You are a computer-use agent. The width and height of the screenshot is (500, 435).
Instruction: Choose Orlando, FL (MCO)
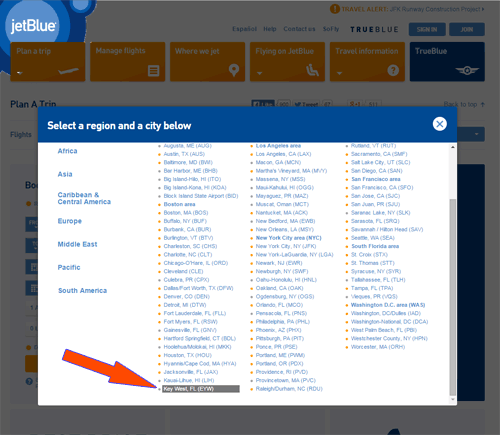(x=279, y=305)
